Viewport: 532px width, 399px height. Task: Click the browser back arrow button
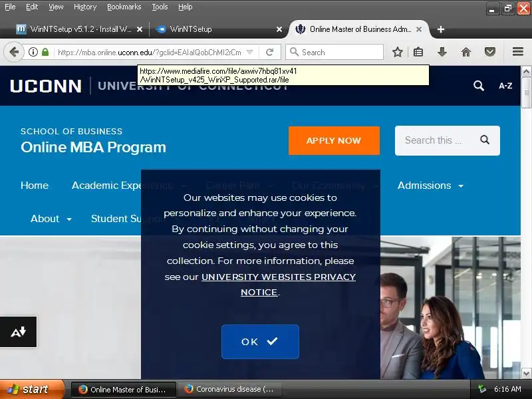(13, 52)
